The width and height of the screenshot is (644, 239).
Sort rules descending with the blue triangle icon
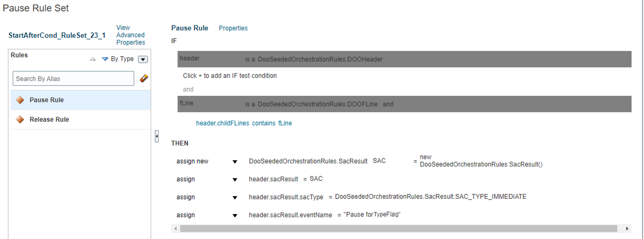(105, 59)
